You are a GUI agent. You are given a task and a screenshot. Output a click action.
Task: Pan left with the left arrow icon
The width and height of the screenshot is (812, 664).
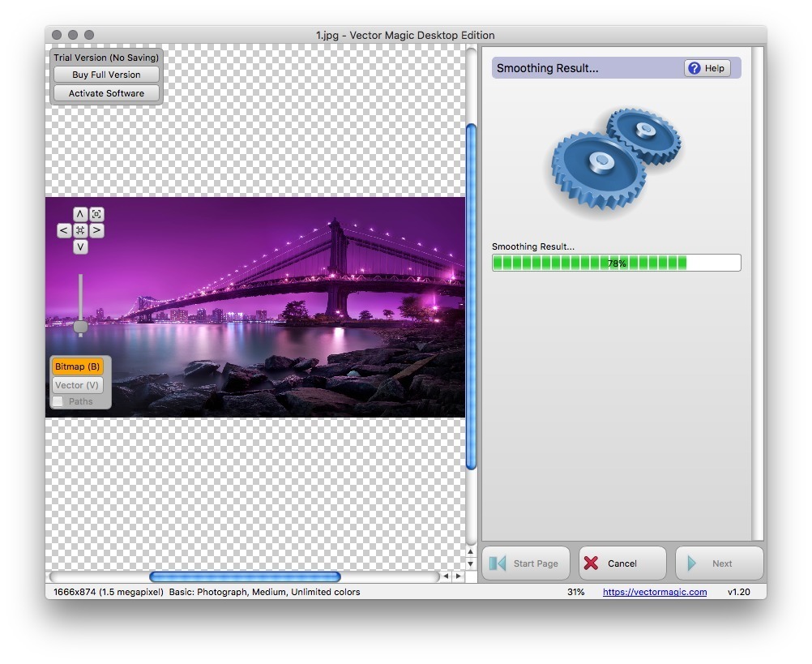tap(64, 230)
